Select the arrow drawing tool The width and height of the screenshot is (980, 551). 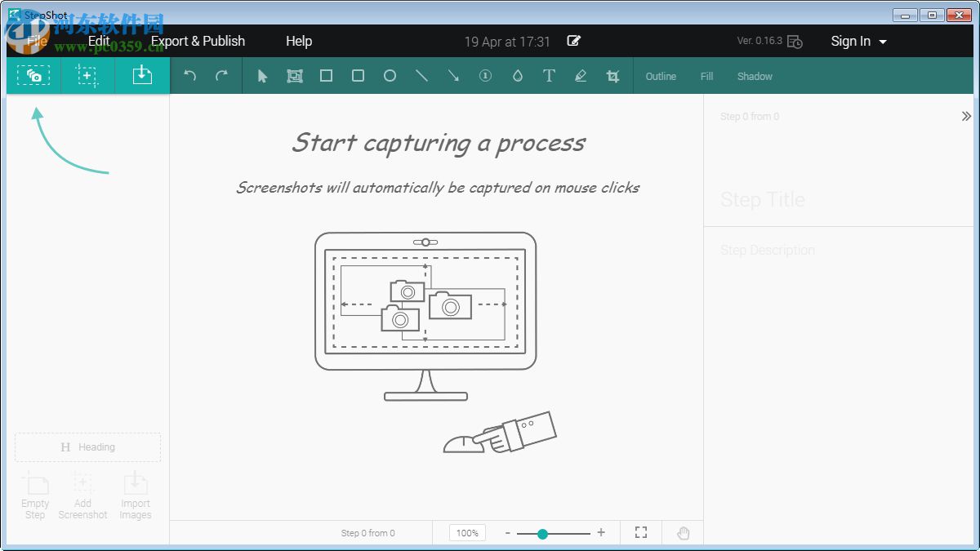click(x=453, y=76)
